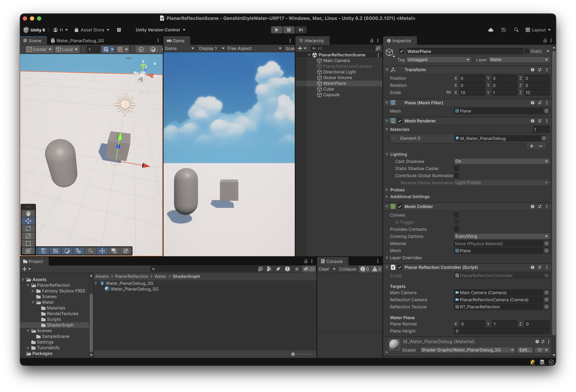The image size is (576, 392).
Task: Adjust the Project icon size slider
Action: pos(293,354)
